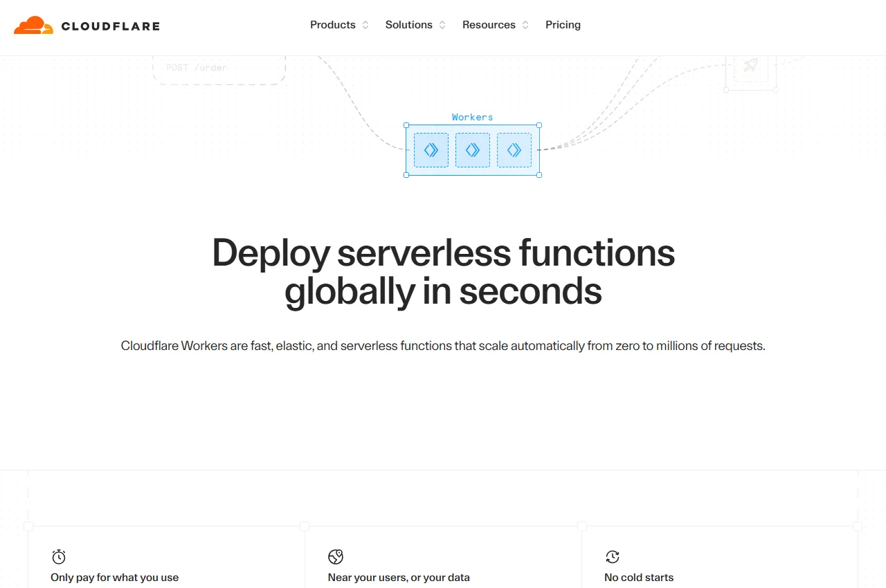The image size is (886, 588).
Task: Click the Workers label above diagram
Action: pyautogui.click(x=473, y=117)
